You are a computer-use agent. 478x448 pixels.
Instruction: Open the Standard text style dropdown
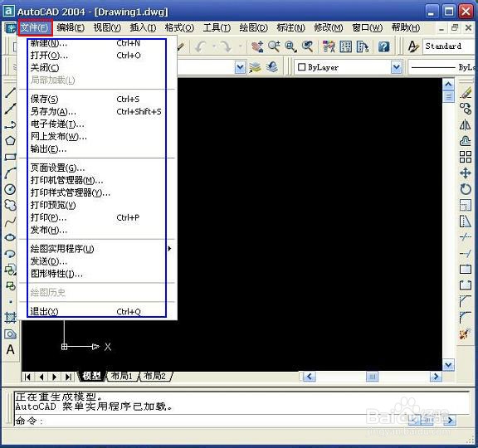[450, 46]
